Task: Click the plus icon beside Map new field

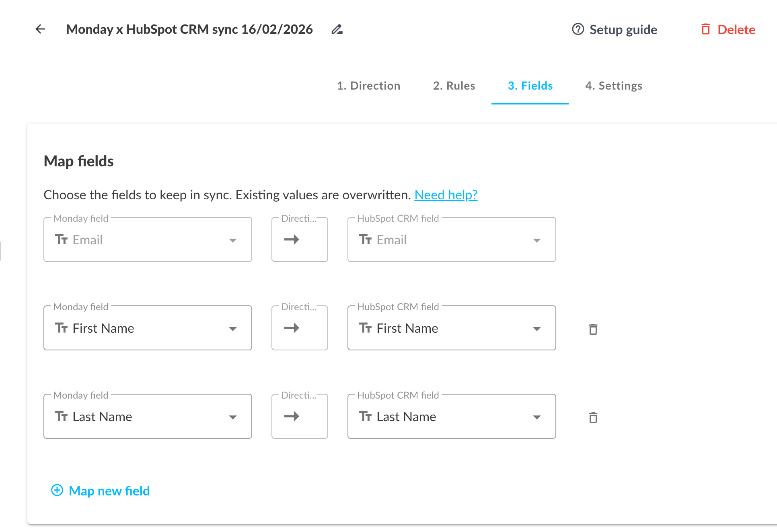Action: click(x=57, y=491)
